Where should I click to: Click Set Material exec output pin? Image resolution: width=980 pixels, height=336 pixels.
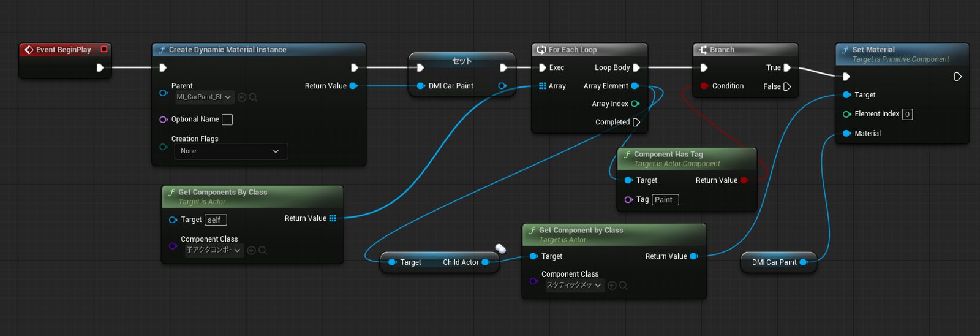tap(958, 77)
